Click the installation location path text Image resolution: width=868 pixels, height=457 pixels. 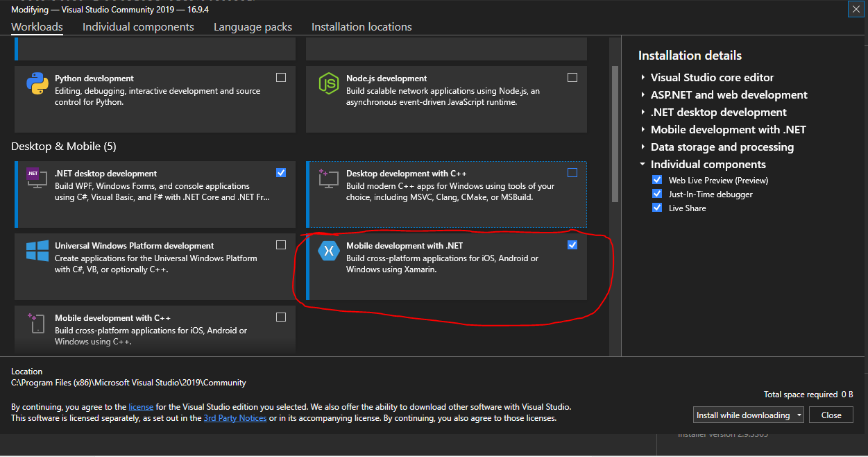128,383
